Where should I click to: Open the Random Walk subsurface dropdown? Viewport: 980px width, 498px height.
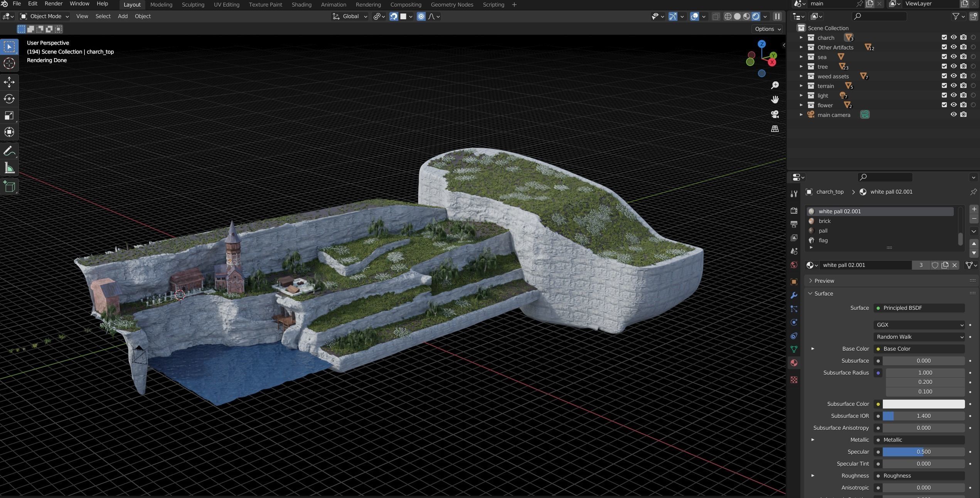[x=919, y=337]
